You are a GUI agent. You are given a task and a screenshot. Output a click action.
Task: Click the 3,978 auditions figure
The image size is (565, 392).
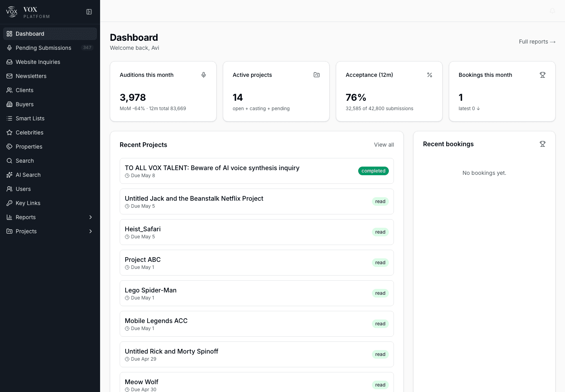click(x=133, y=97)
